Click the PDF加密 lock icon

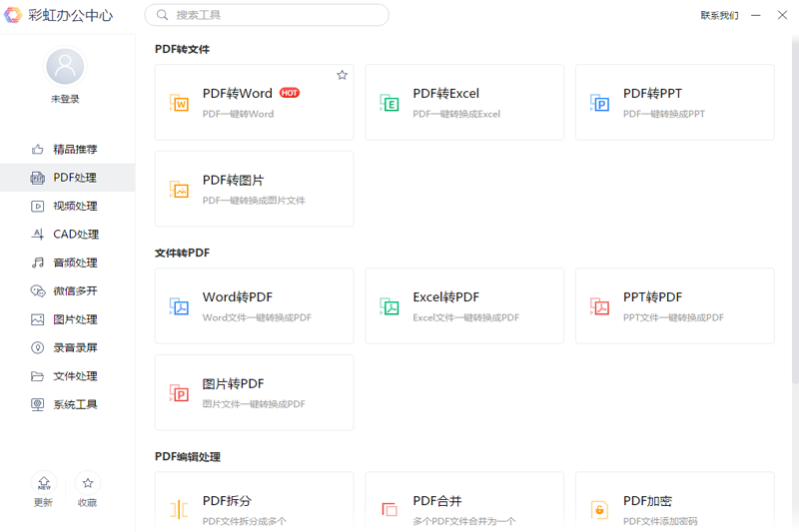tap(600, 510)
